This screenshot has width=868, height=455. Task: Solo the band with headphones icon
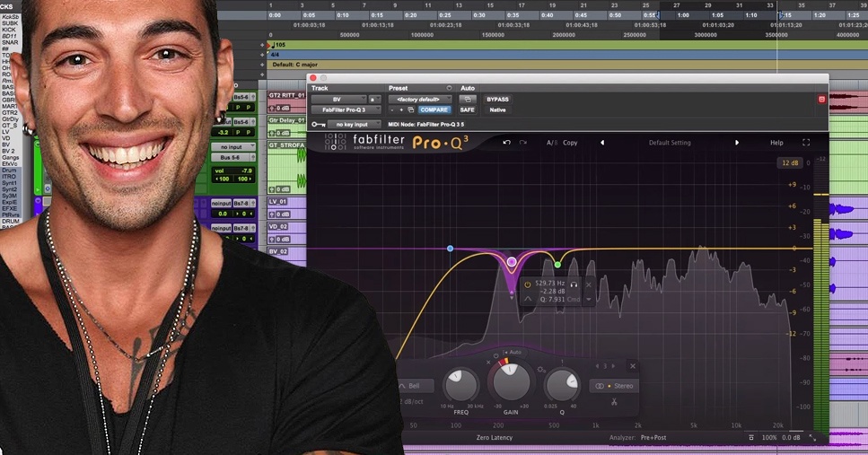pos(574,284)
